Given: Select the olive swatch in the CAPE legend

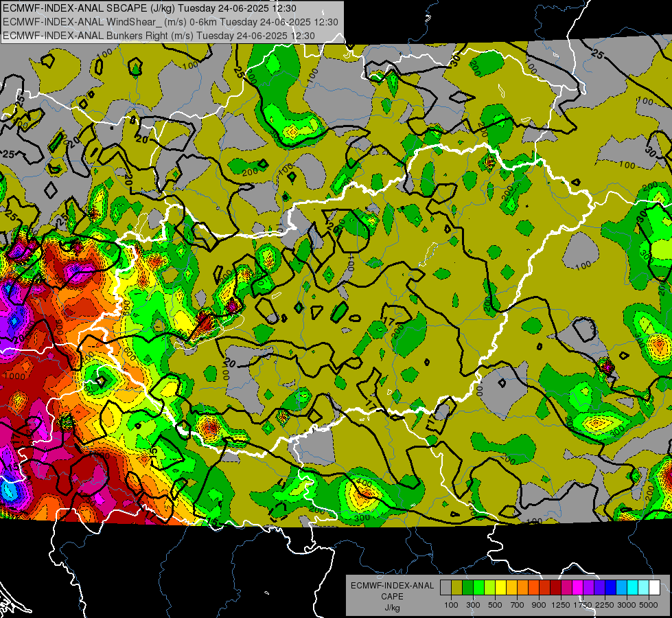Looking at the screenshot, I should [457, 587].
